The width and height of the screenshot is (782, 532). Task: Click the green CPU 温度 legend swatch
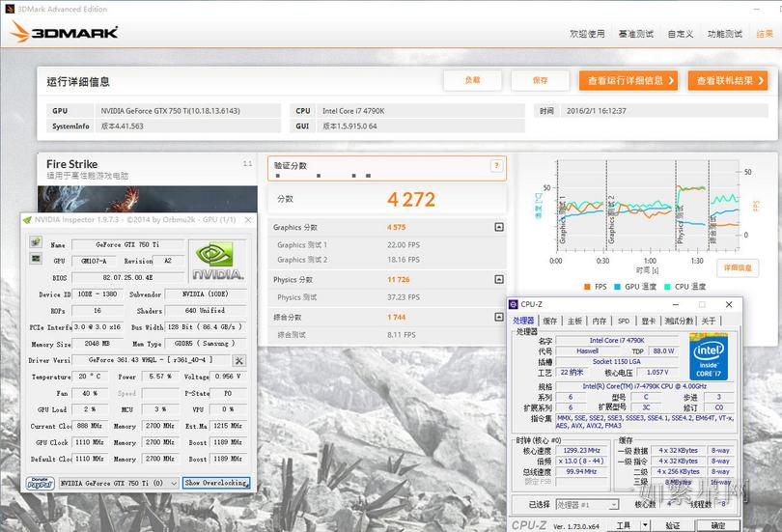point(667,287)
